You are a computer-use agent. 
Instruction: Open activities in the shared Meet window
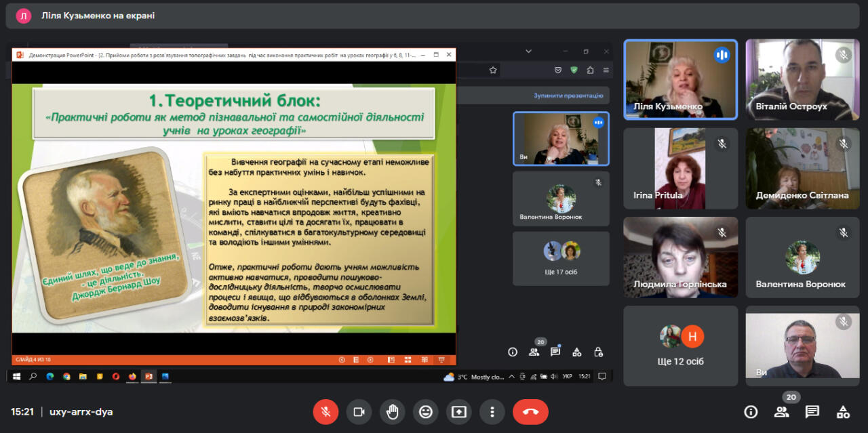576,352
